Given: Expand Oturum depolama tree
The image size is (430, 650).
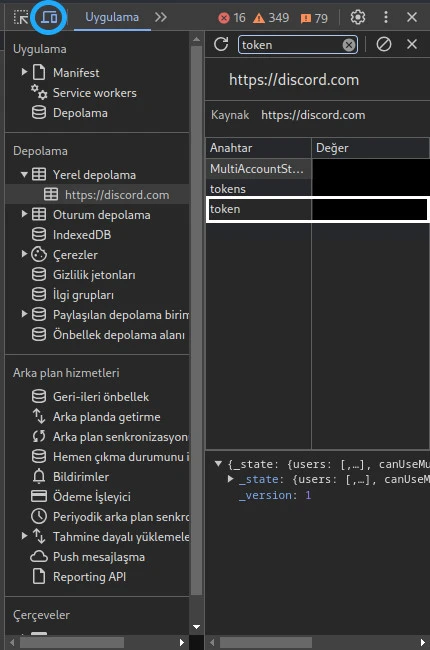Looking at the screenshot, I should pyautogui.click(x=24, y=214).
